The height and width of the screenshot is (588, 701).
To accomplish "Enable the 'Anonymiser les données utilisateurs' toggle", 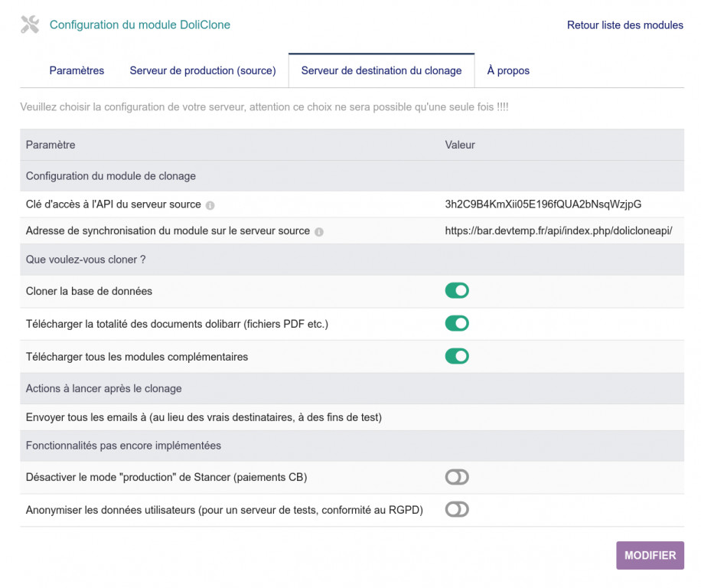I will [457, 509].
